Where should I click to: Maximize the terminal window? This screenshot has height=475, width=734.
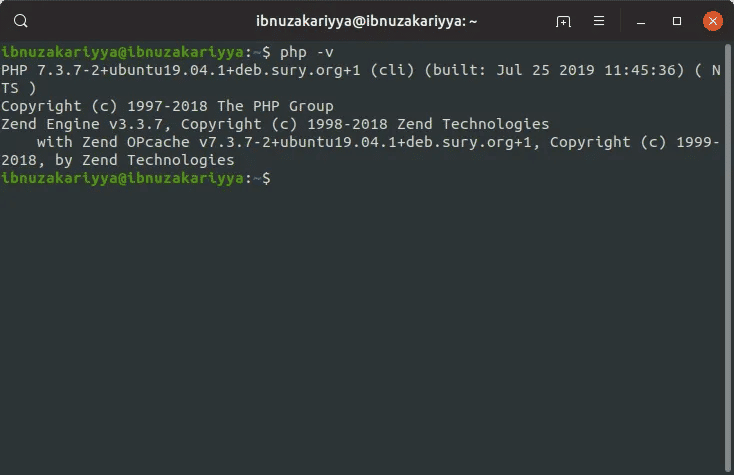(x=677, y=21)
